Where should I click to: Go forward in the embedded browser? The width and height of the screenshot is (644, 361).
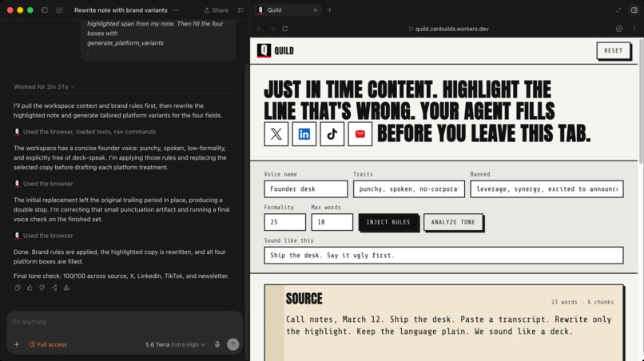click(272, 29)
